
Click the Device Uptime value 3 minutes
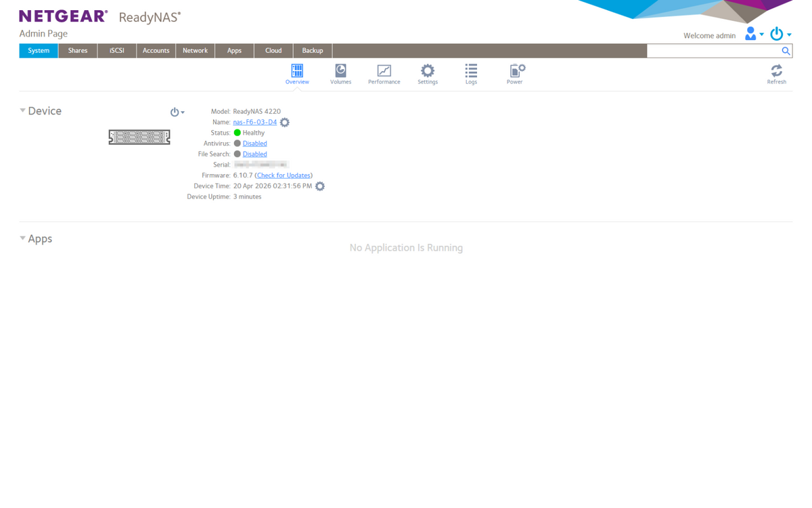pyautogui.click(x=247, y=197)
